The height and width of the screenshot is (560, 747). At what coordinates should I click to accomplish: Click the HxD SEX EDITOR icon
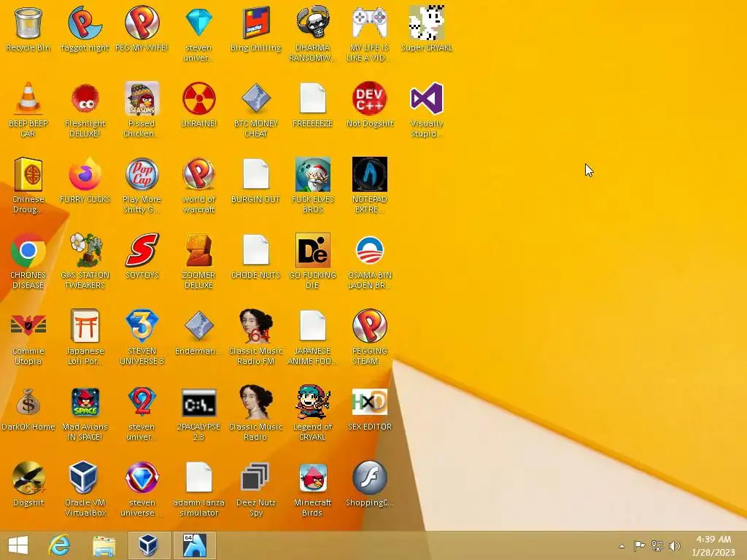370,402
